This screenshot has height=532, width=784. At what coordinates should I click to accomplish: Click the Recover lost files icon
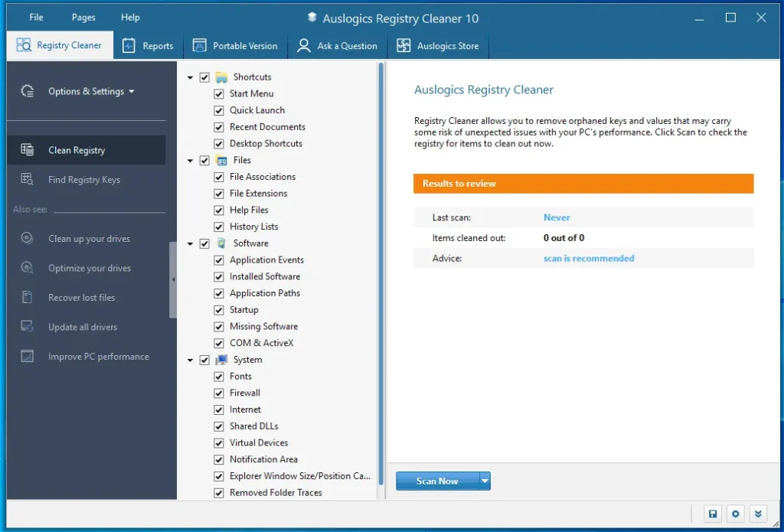28,297
